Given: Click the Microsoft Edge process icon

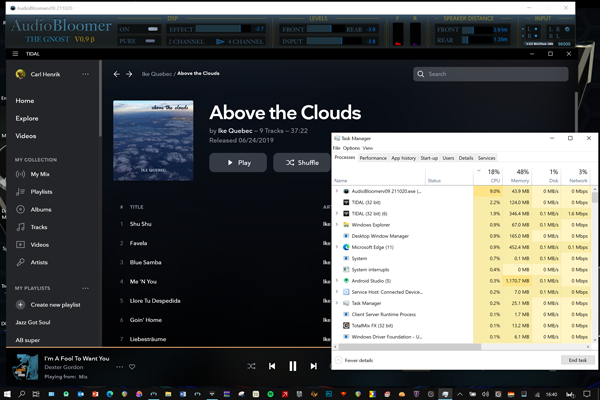Looking at the screenshot, I should 346,247.
